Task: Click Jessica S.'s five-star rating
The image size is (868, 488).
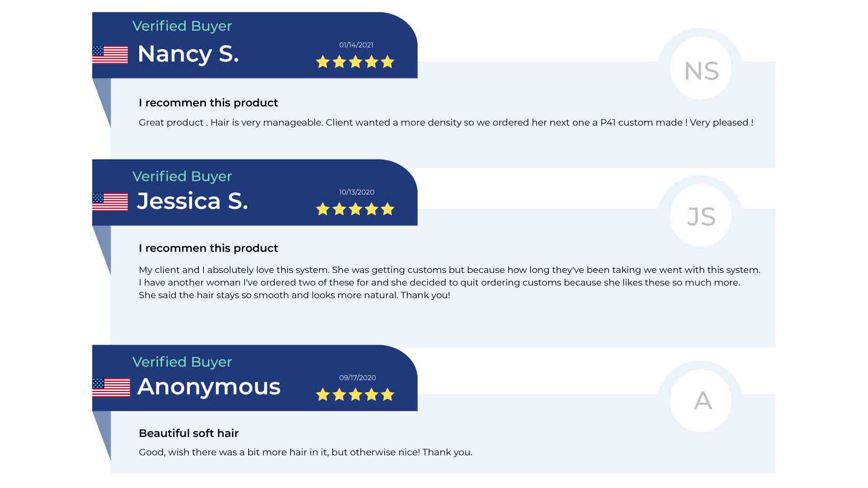Action: (355, 209)
